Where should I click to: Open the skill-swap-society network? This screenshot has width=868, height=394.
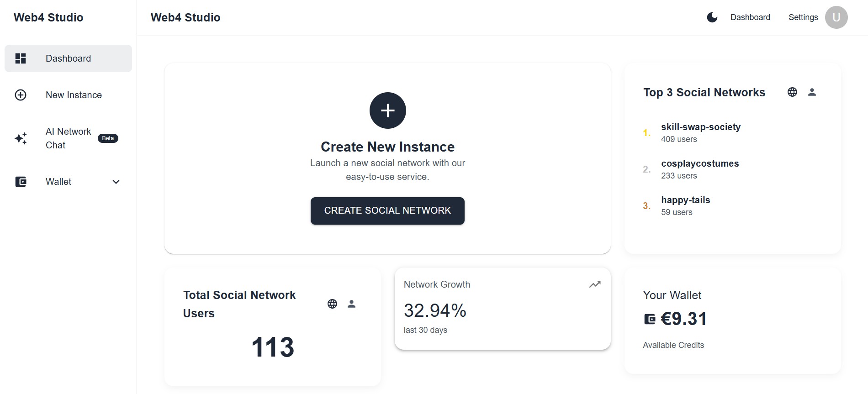[700, 127]
